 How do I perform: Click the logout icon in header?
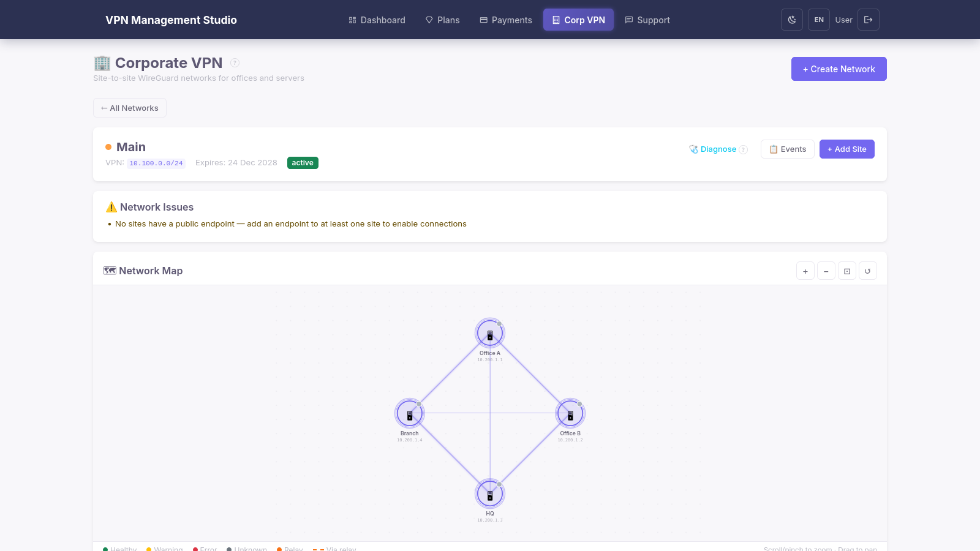click(x=868, y=20)
